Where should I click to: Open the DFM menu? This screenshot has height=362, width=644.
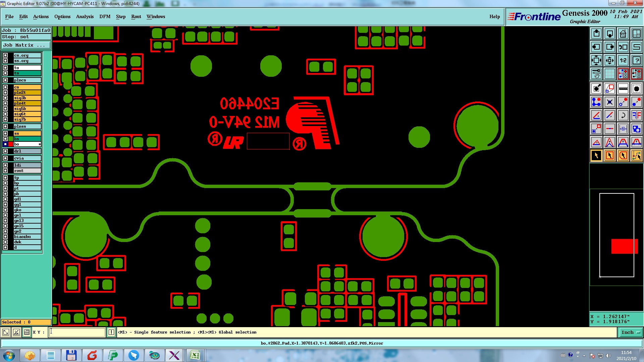[105, 16]
